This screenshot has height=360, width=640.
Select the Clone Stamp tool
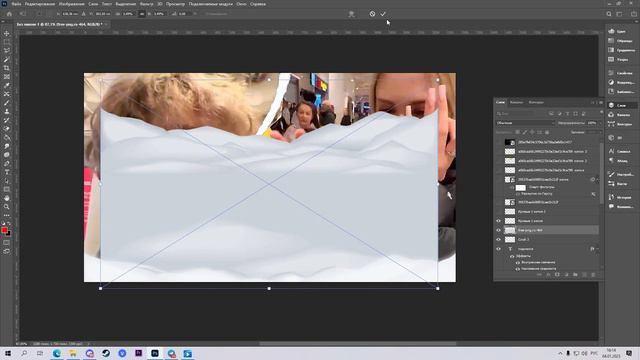tap(7, 111)
